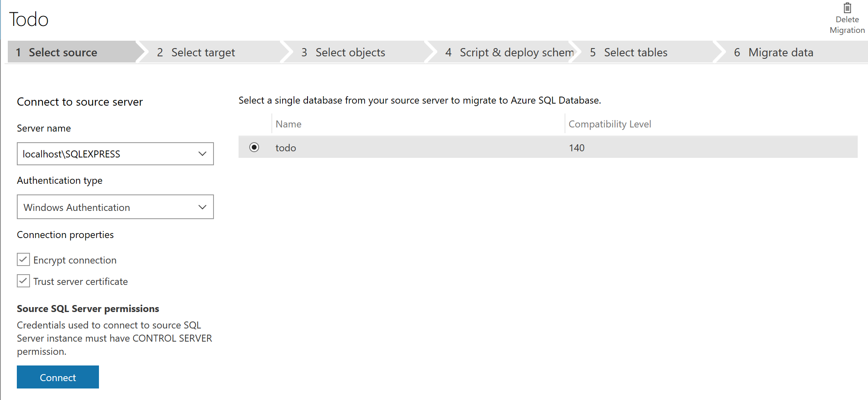Click the Todo project title
This screenshot has height=400, width=868.
29,19
